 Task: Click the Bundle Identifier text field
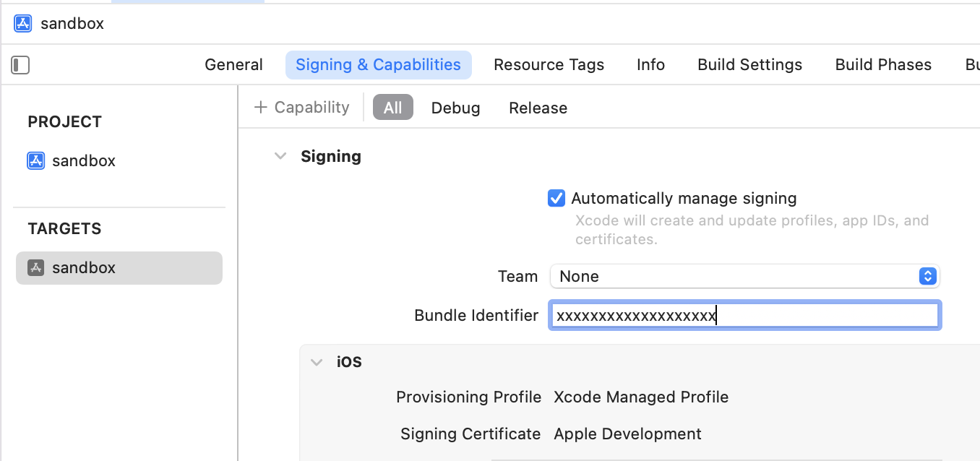tap(744, 316)
